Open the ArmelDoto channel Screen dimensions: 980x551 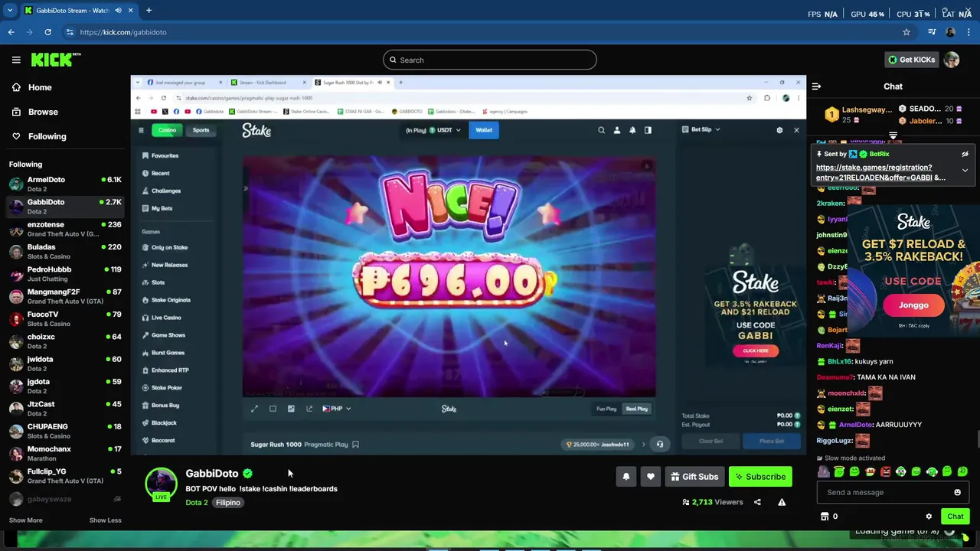(65, 184)
